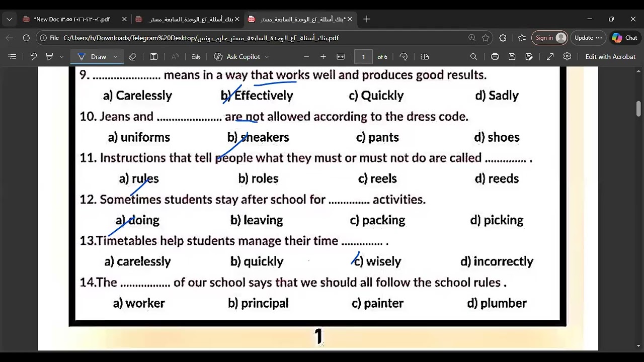This screenshot has height=362, width=644.
Task: Close the second PDF tab
Action: tap(237, 19)
